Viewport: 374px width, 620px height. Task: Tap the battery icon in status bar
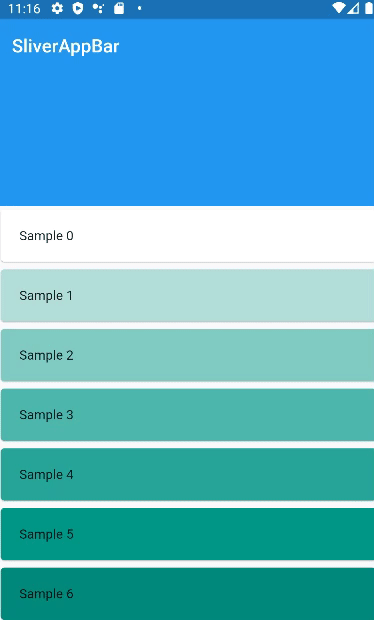tap(369, 8)
